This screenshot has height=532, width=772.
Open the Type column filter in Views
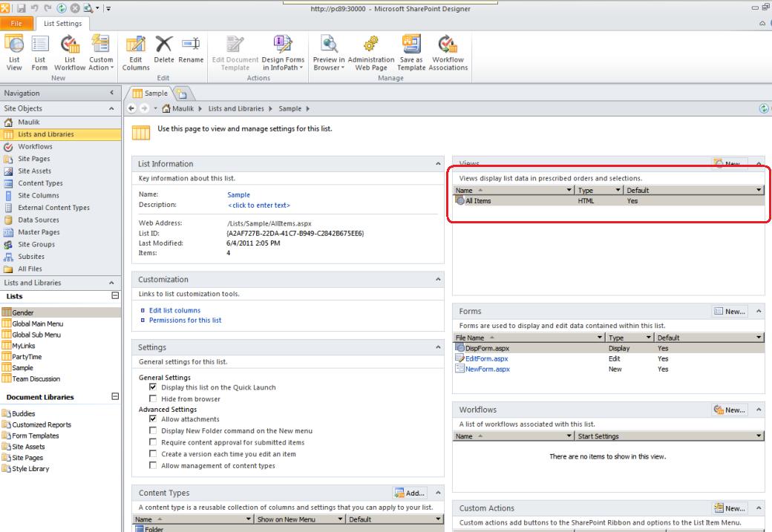pyautogui.click(x=618, y=190)
